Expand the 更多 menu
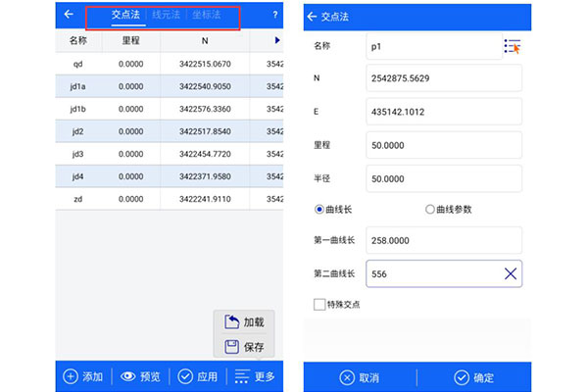Image resolution: width=588 pixels, height=392 pixels. pyautogui.click(x=255, y=376)
